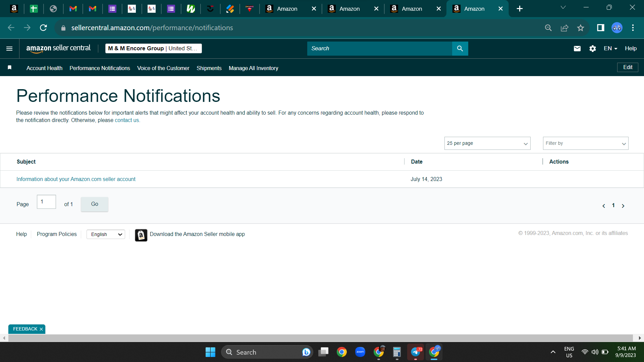Click the horizontal page scrollbar
Screen dimensions: 644x362
point(320,338)
